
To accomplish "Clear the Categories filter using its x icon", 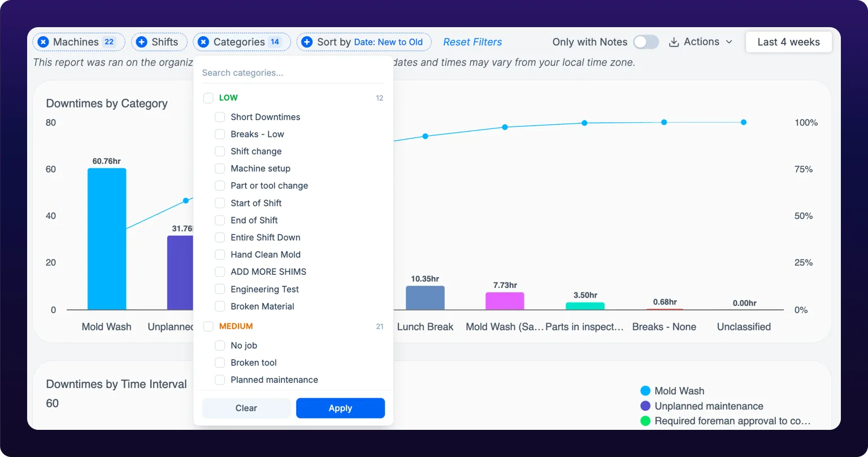I will (x=203, y=42).
